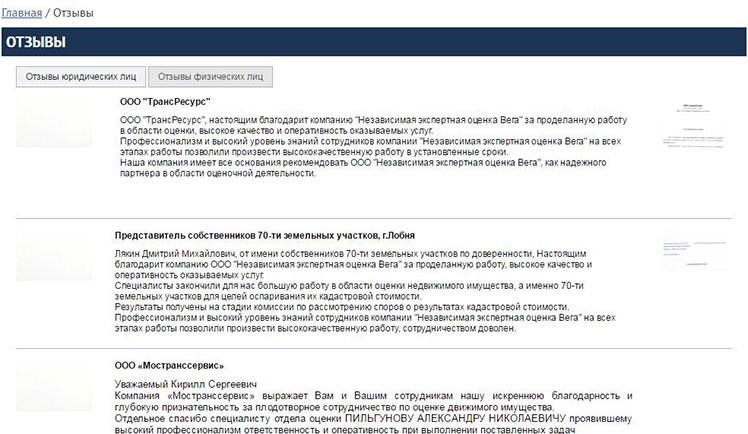This screenshot has height=434, width=748.
Task: Click the logo image beside the Лобня review
Action: click(54, 256)
